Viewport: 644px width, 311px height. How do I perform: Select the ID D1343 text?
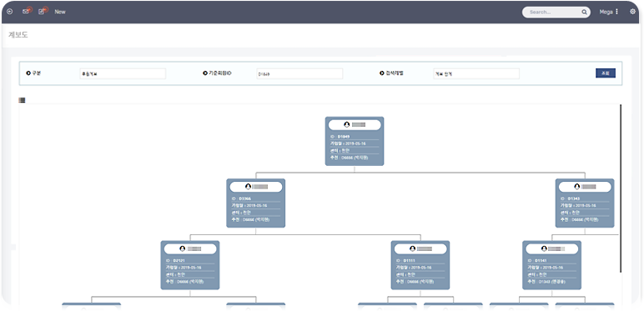point(571,198)
